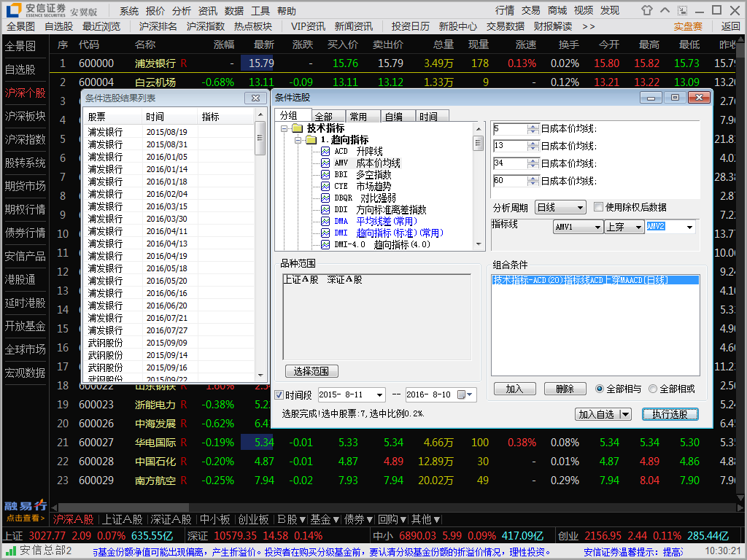Open the 工具 menu

point(260,11)
